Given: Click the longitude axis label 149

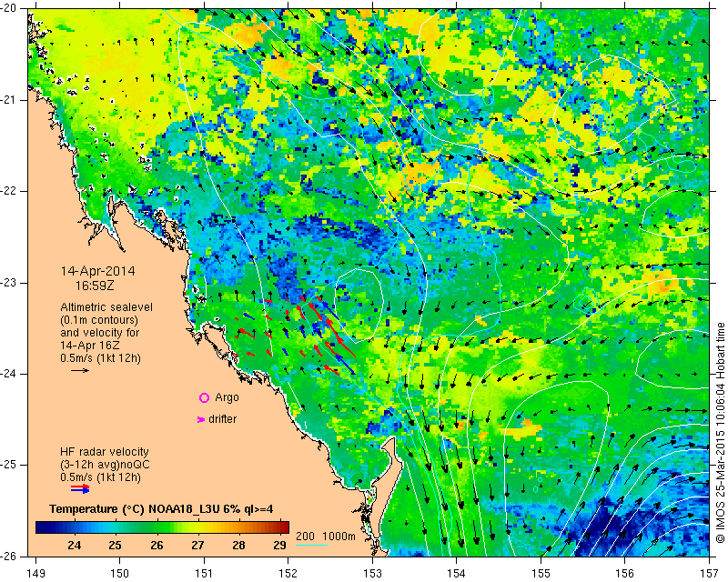Looking at the screenshot, I should [35, 574].
